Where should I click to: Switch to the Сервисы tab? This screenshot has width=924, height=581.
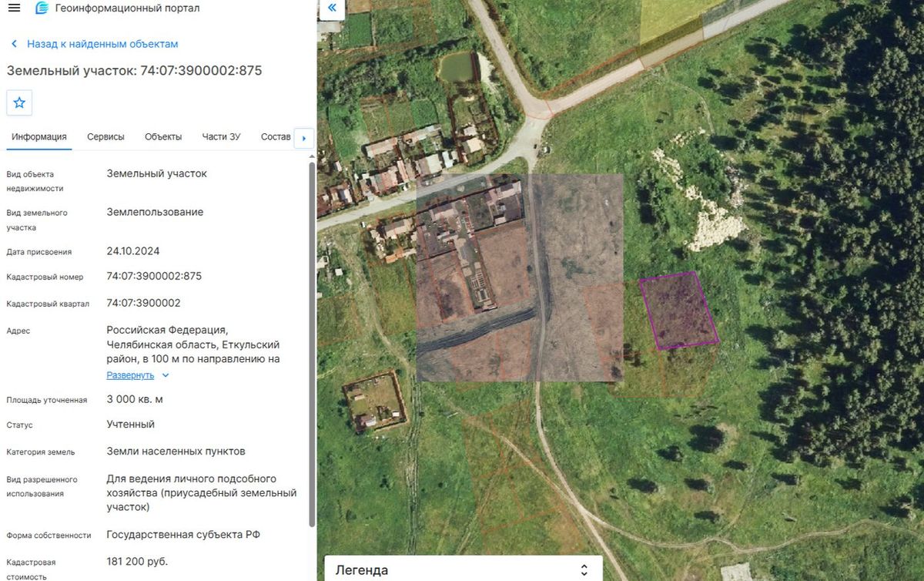point(105,137)
